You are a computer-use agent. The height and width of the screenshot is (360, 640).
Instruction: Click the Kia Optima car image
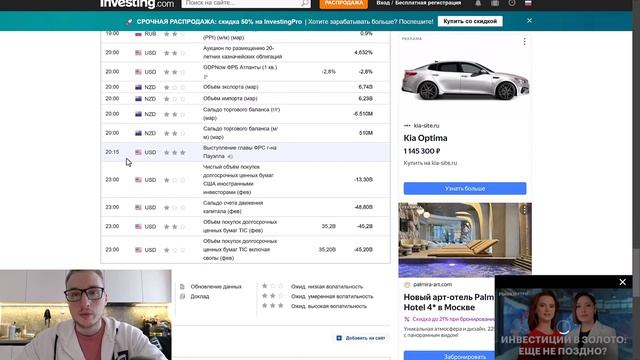465,80
